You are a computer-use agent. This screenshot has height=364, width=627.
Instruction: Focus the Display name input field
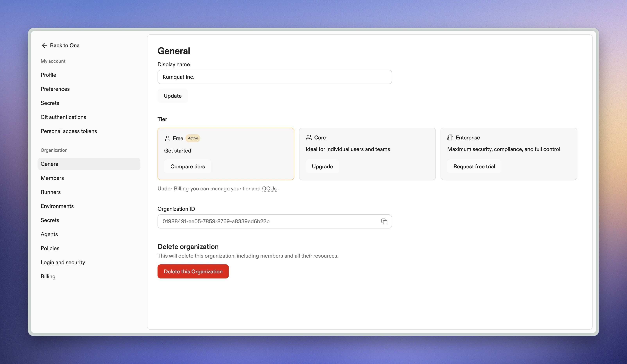point(274,77)
